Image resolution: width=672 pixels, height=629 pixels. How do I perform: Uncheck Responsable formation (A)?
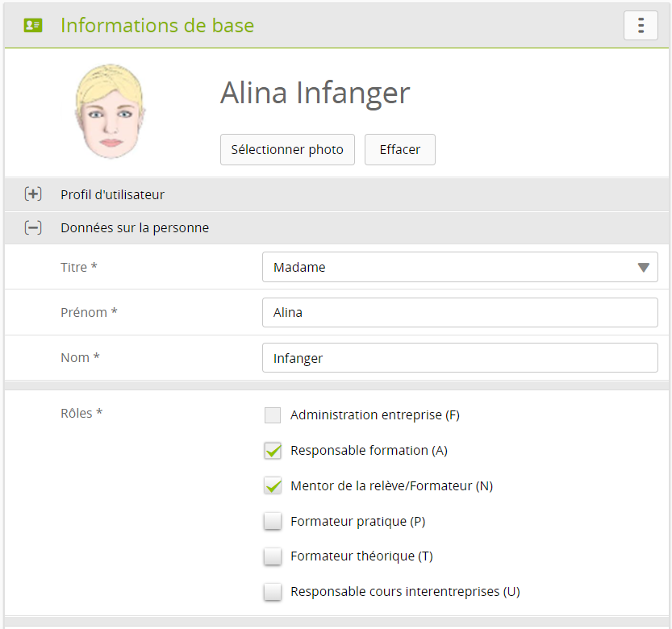pos(273,451)
